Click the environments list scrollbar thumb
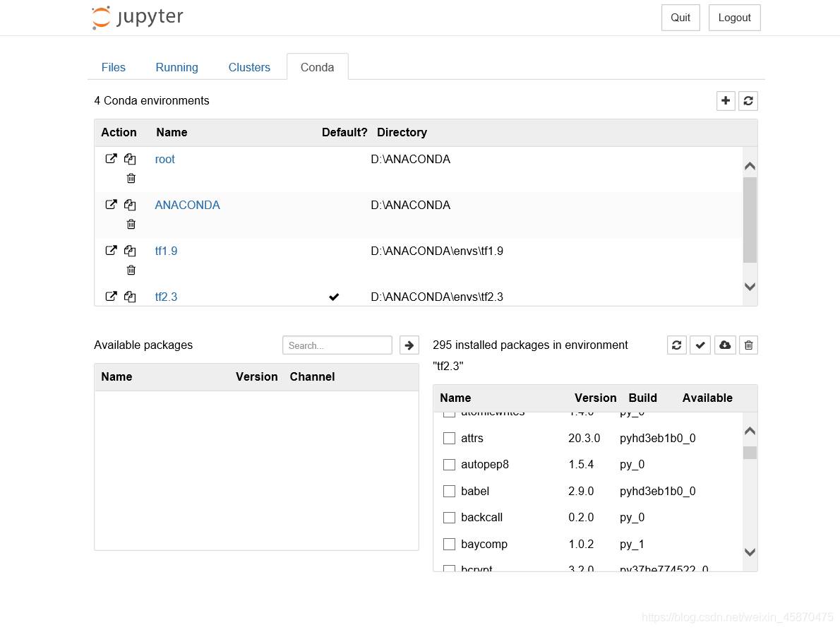This screenshot has width=840, height=630. pos(750,220)
